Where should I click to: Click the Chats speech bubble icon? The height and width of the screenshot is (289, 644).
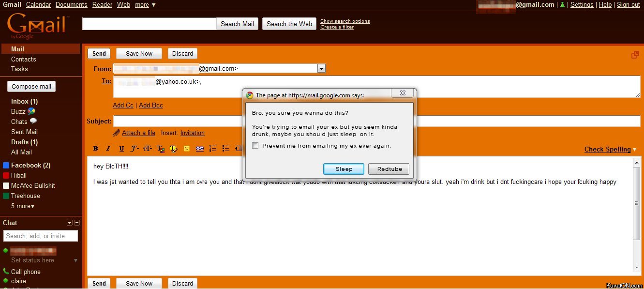coord(33,121)
